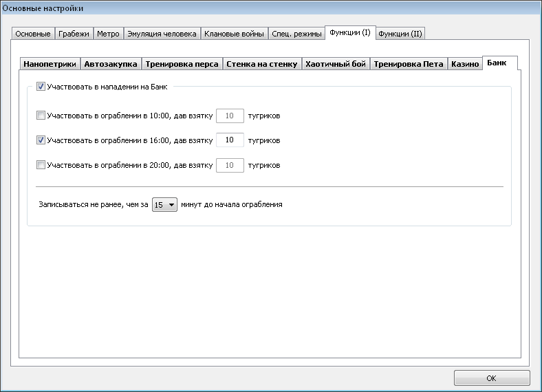Open the Казино sub-tab
The height and width of the screenshot is (392, 542).
coord(465,64)
